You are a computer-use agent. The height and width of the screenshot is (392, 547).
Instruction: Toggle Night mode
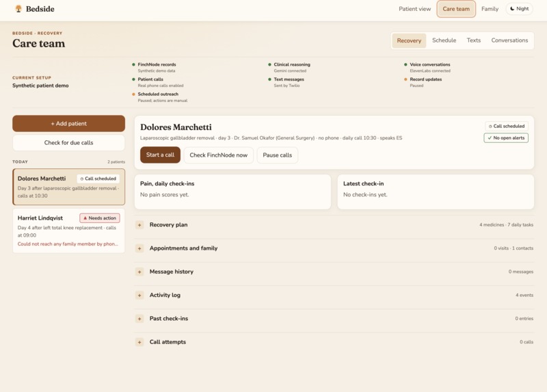(x=519, y=9)
